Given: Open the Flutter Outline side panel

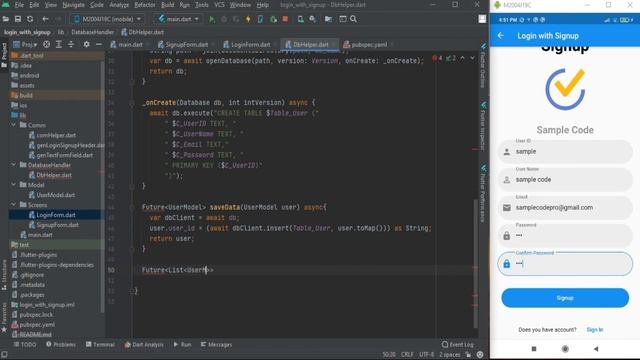Looking at the screenshot, I should [483, 66].
